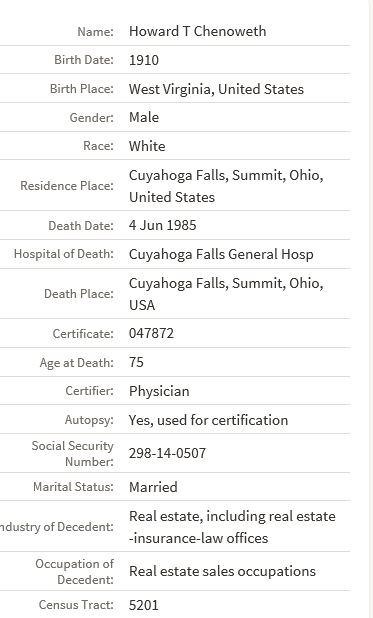
Task: Click the age at death value 75
Action: point(136,362)
